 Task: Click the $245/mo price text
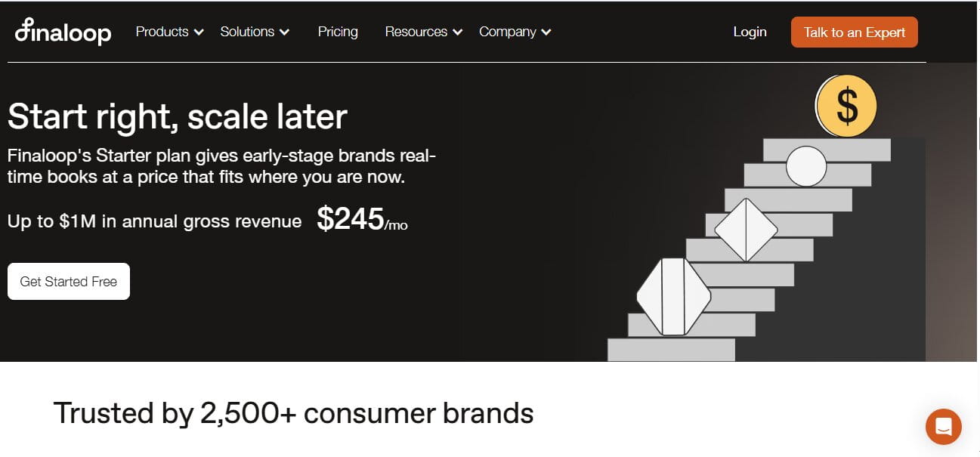click(363, 219)
